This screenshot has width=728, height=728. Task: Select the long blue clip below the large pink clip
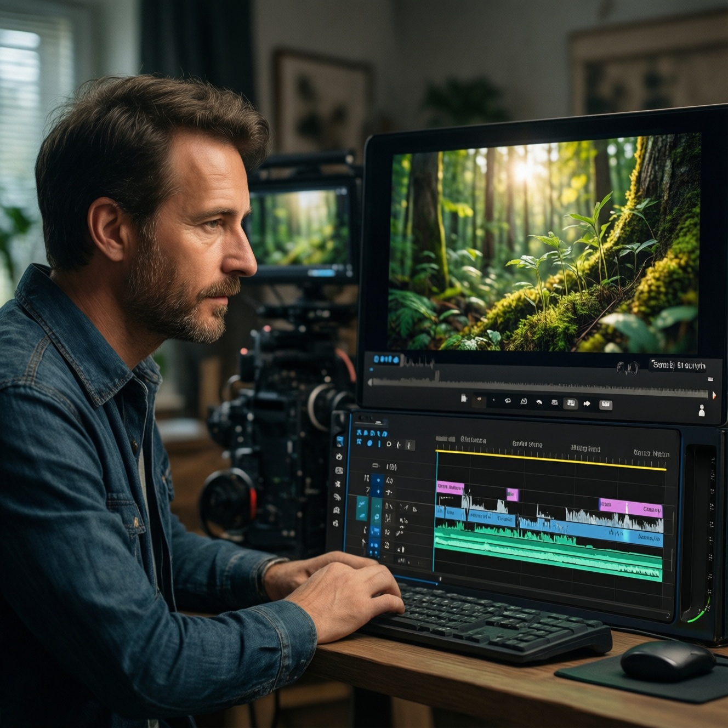pos(591,532)
